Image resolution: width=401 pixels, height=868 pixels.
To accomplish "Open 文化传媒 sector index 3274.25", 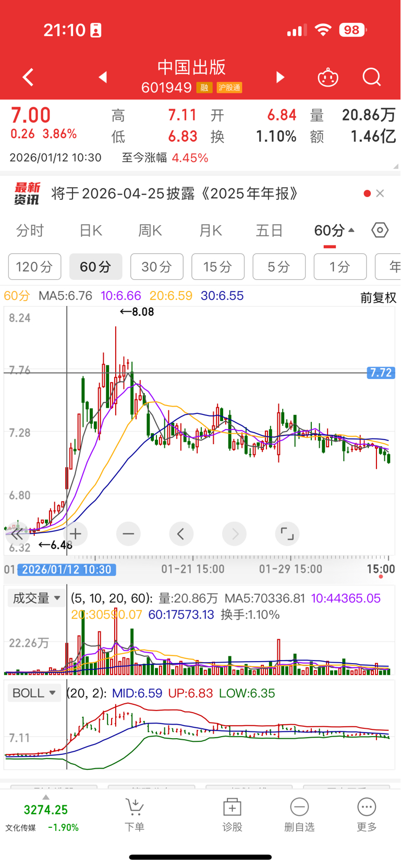I will point(42,817).
